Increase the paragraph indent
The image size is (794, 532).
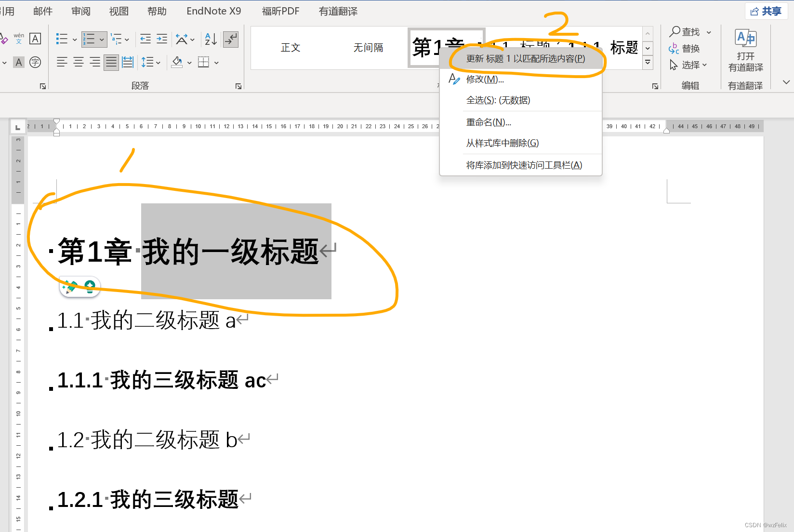pyautogui.click(x=162, y=39)
